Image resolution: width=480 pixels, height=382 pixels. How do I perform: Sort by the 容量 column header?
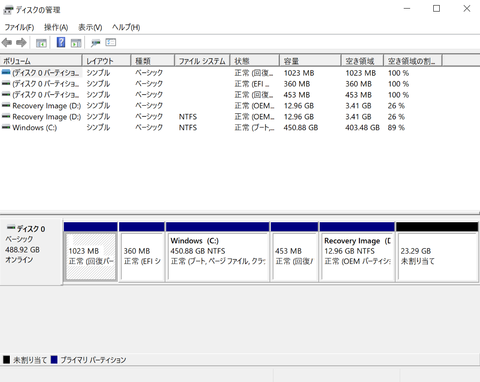coord(310,61)
